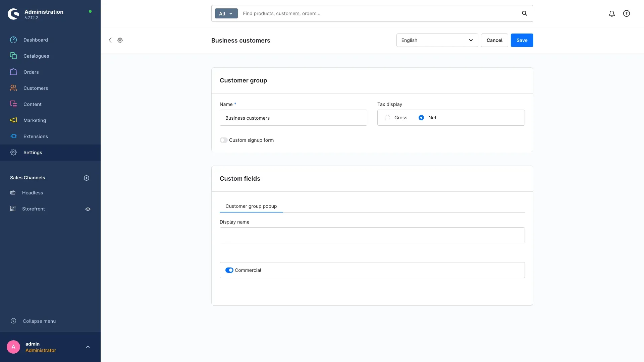Open notifications bell icon
Screen dimensions: 644x362
(612, 14)
